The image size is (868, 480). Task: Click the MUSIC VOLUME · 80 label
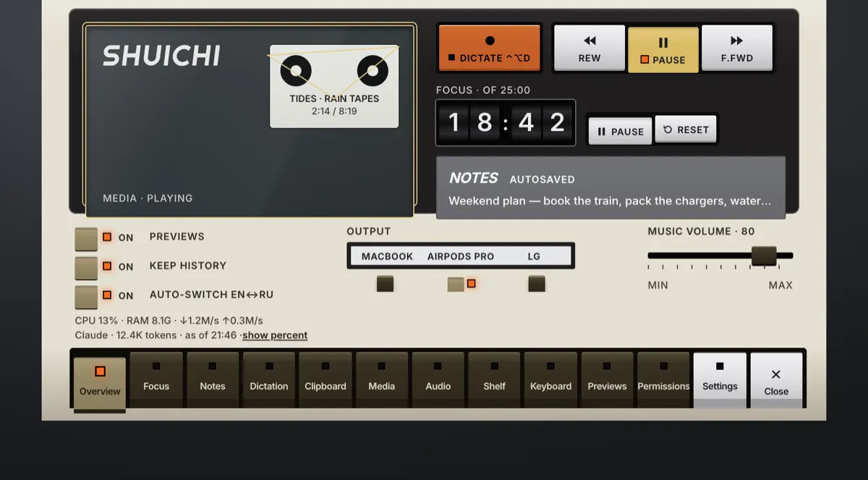(701, 232)
